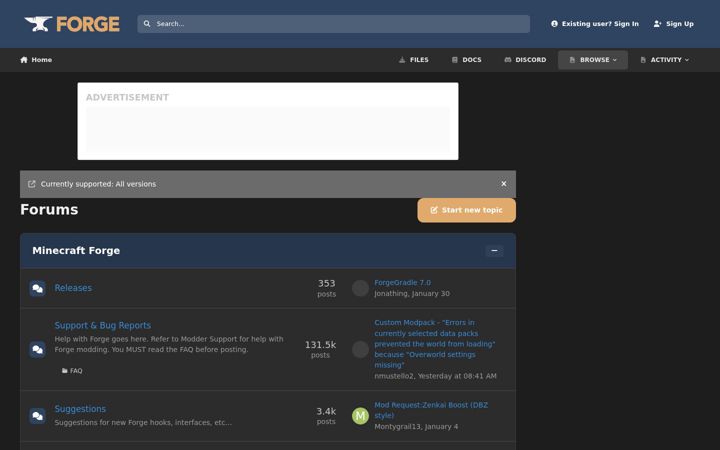The height and width of the screenshot is (450, 720).
Task: Click the ADVERTISEMENT label
Action: (127, 97)
